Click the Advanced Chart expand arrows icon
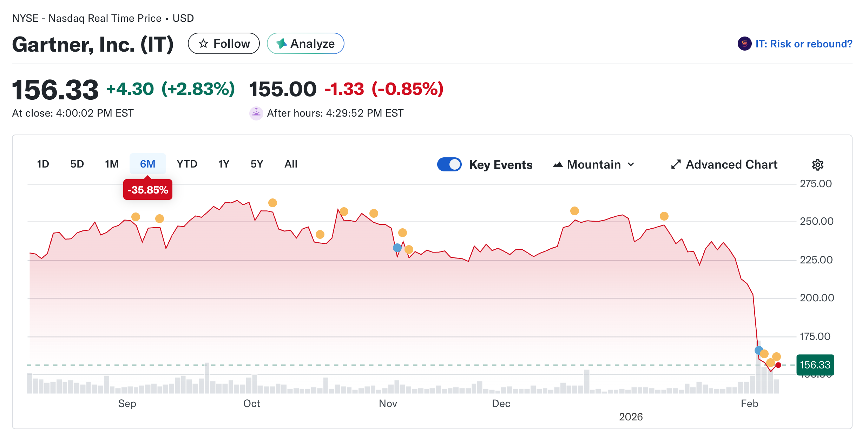The width and height of the screenshot is (868, 432). [x=676, y=164]
